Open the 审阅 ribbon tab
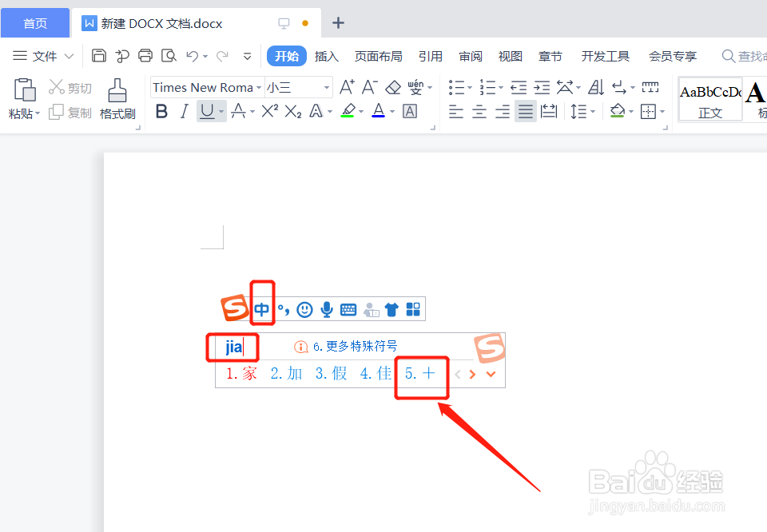 coord(471,56)
